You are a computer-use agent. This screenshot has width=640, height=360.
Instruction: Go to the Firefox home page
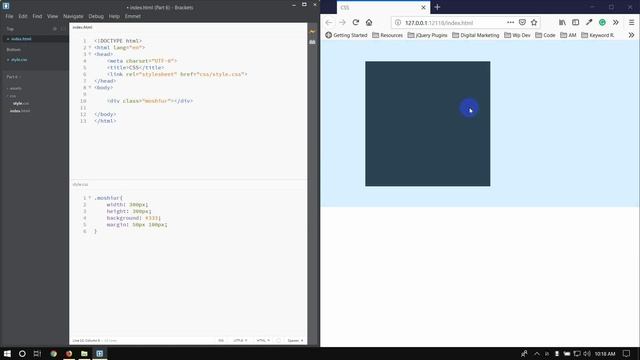click(x=369, y=22)
